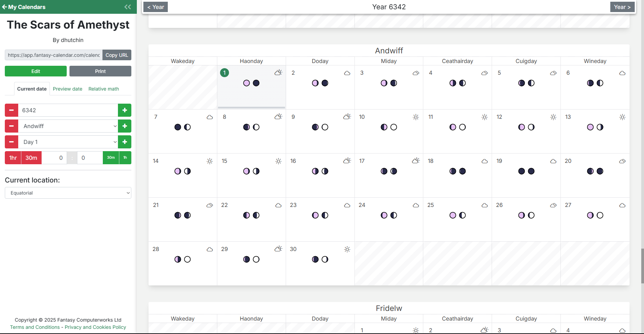Open the Relative math tab
The image size is (644, 334).
[103, 89]
